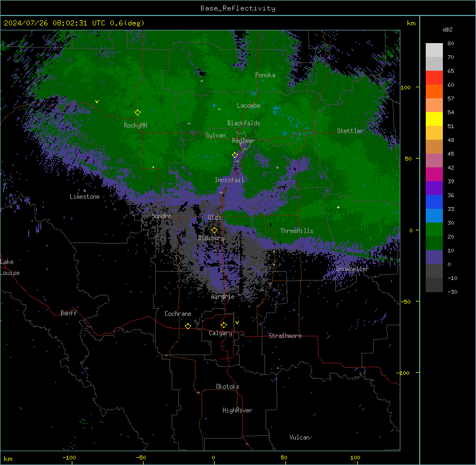This screenshot has height=465, width=476.
Task: Click the Banff town label
Action: coord(68,313)
